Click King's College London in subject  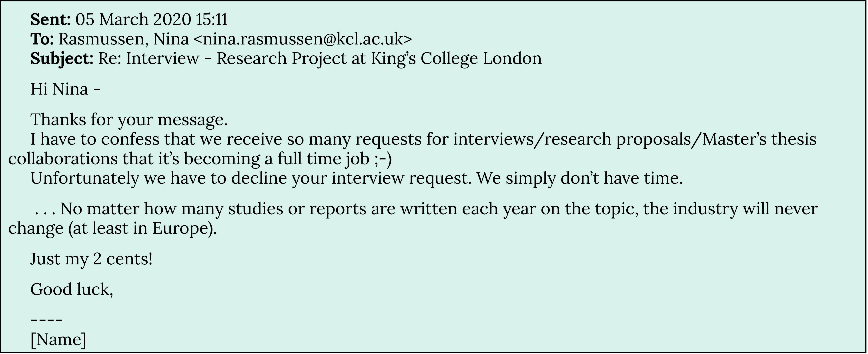tap(456, 59)
